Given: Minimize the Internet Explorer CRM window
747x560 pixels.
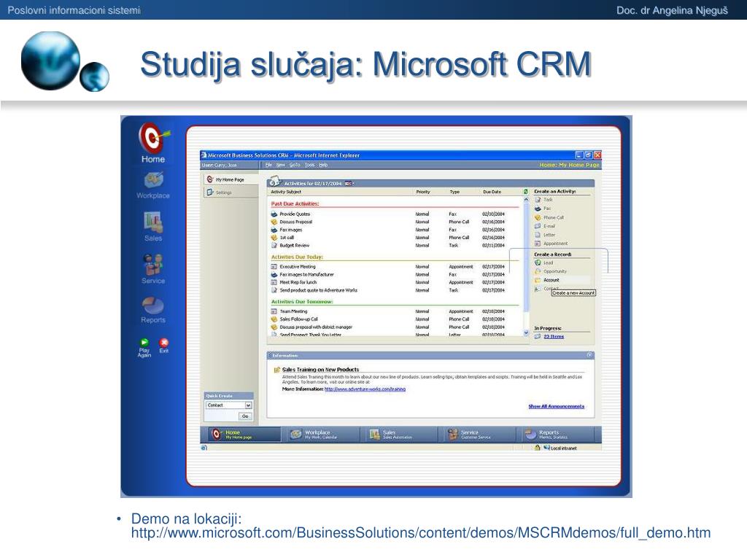Looking at the screenshot, I should pyautogui.click(x=578, y=155).
